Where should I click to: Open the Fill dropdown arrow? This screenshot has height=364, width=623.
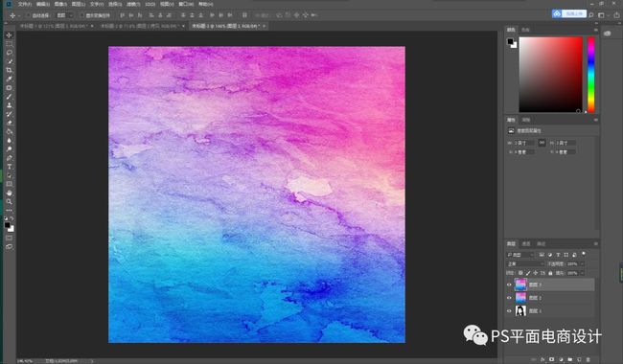(x=583, y=273)
